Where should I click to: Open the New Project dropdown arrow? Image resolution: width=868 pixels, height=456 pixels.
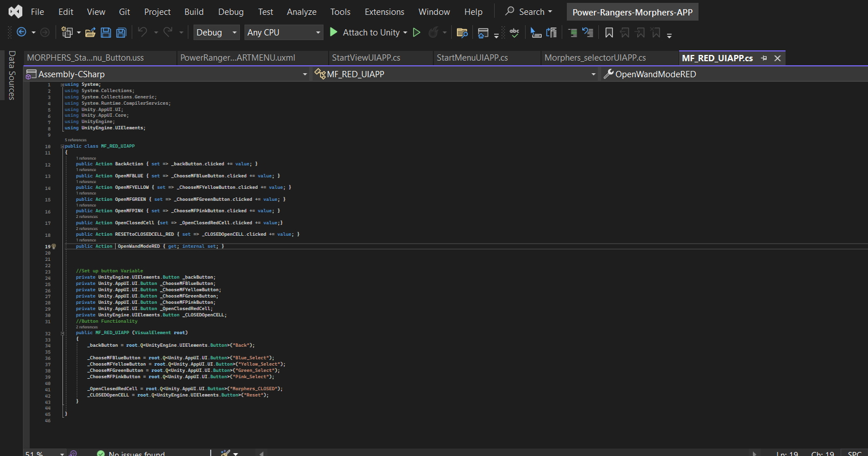click(x=78, y=33)
